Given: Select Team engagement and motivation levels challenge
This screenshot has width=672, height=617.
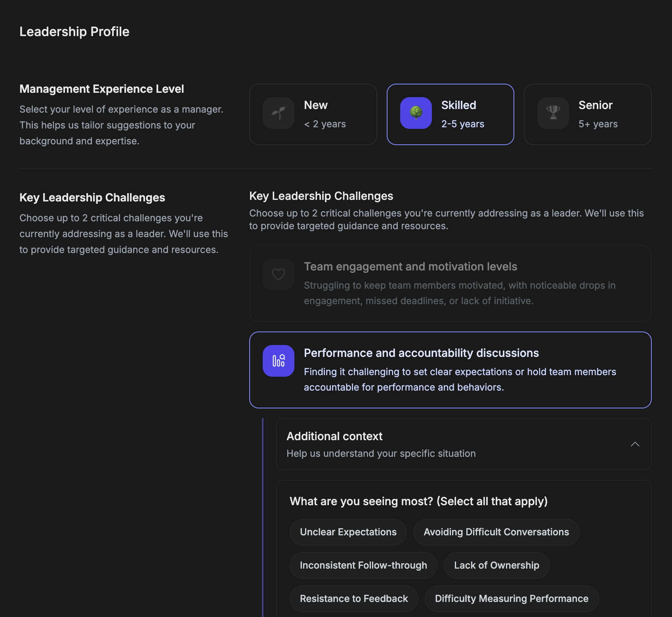Looking at the screenshot, I should coord(450,283).
